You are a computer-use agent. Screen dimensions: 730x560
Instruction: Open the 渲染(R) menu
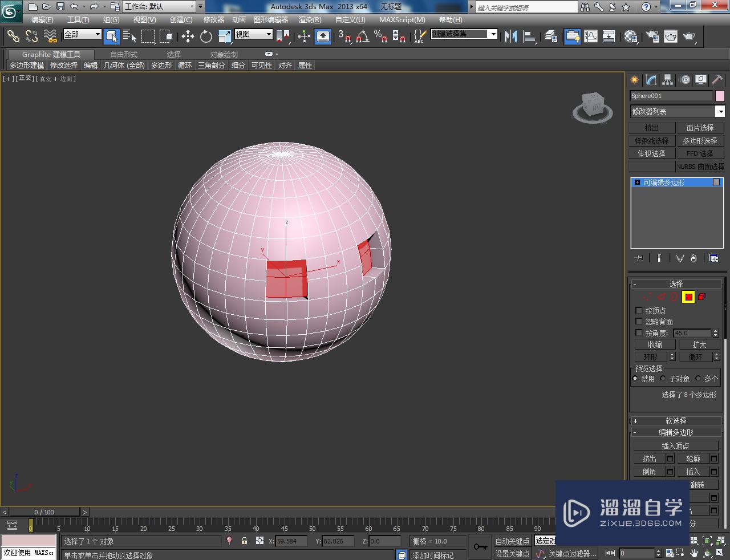point(310,19)
